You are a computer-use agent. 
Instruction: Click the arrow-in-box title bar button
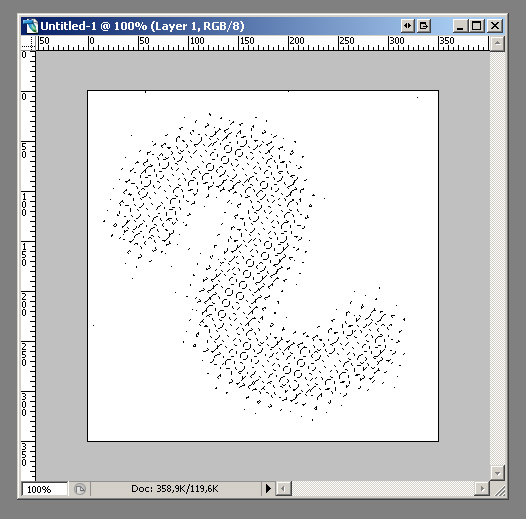tap(424, 26)
